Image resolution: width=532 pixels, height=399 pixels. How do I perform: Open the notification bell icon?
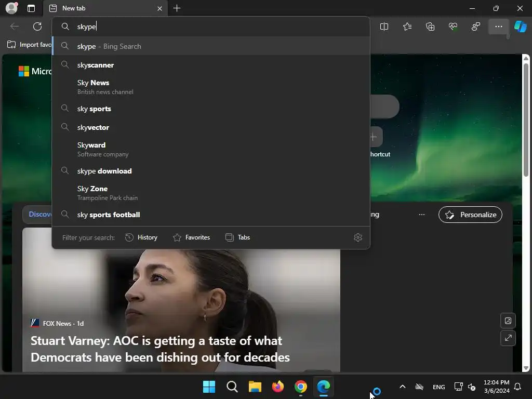click(x=518, y=387)
